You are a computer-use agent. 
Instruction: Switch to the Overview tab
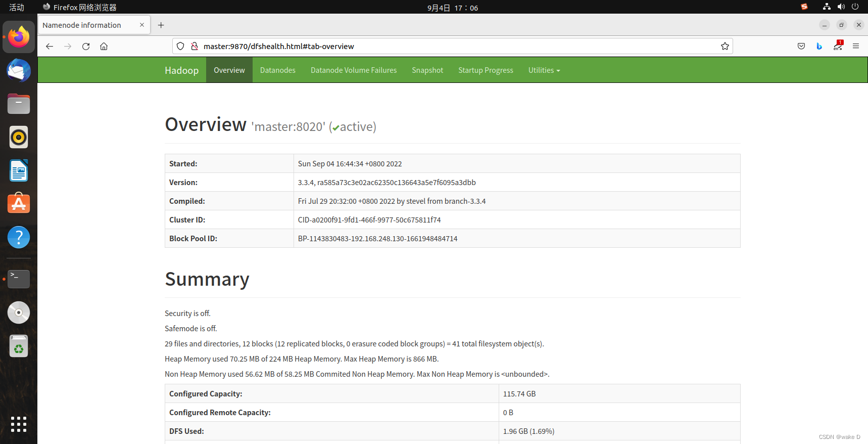(229, 70)
